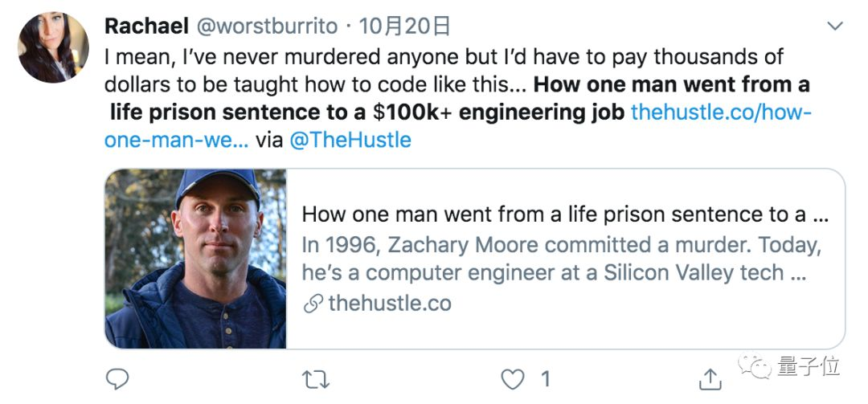Viewport: 868px width, 404px height.
Task: Open the @TheHustle mention link
Action: click(350, 140)
